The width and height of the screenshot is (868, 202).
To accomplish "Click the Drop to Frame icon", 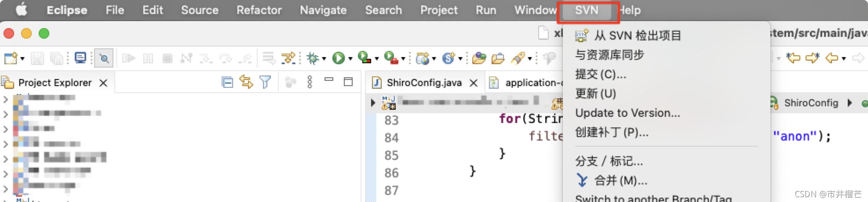I will [x=269, y=58].
